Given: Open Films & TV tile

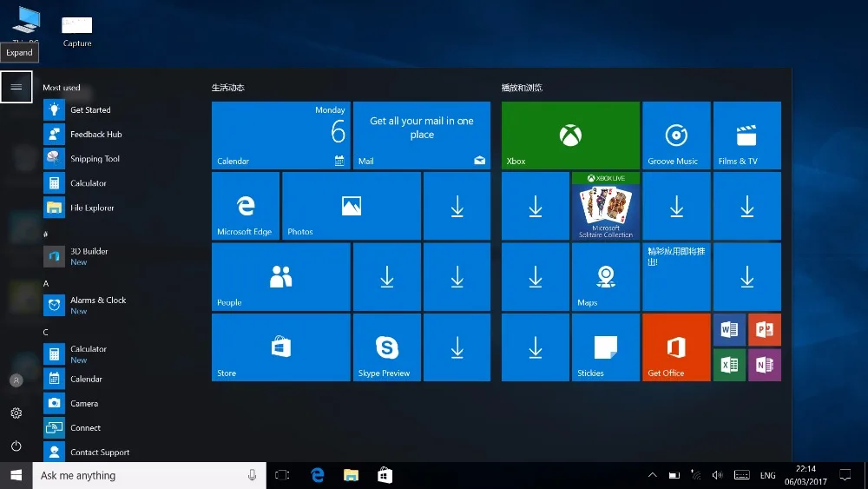Looking at the screenshot, I should [x=747, y=135].
